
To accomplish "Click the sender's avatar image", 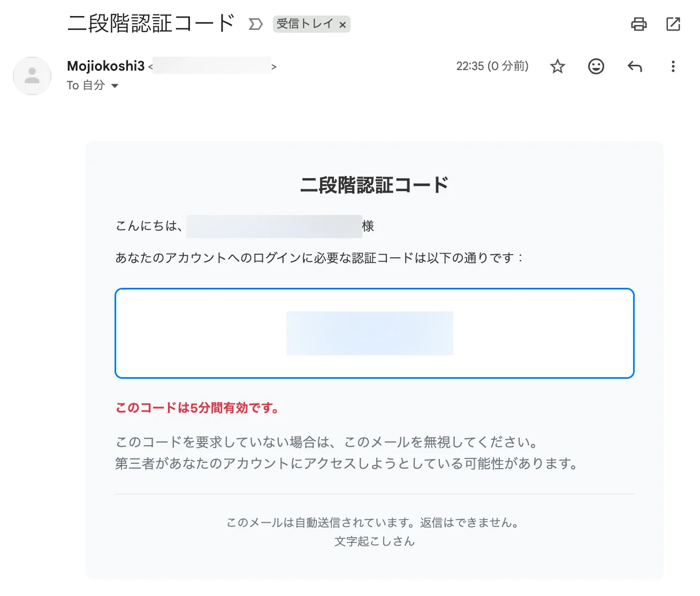I will (x=32, y=76).
